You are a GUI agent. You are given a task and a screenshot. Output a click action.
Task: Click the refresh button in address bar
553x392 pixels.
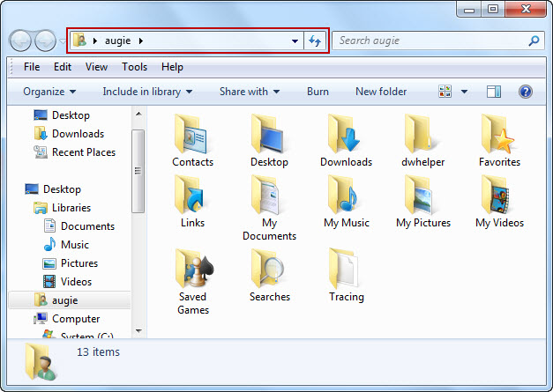pyautogui.click(x=316, y=41)
